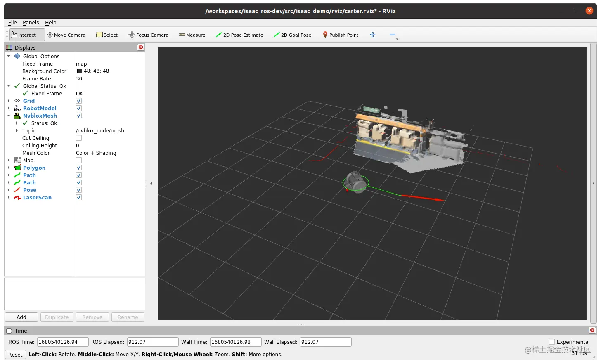
Task: Disable the LaserScan display checkbox
Action: (x=78, y=197)
